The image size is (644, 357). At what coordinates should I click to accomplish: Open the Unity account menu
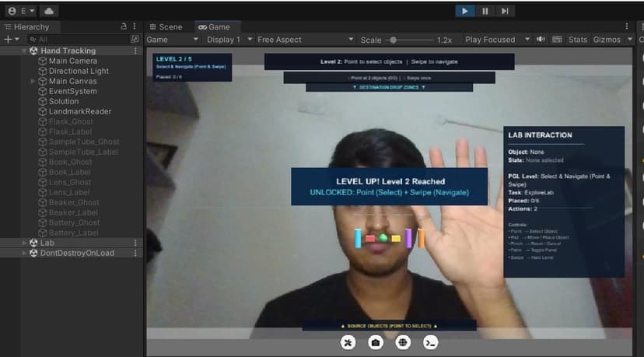pos(21,11)
